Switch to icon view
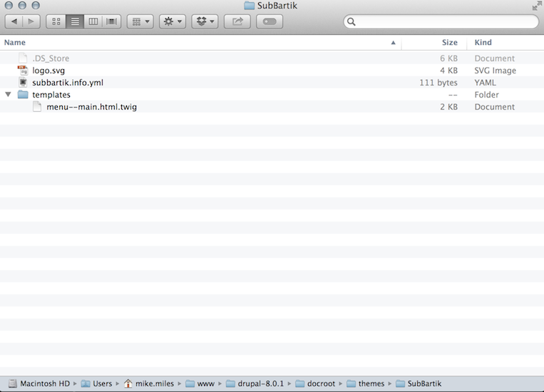This screenshot has height=392, width=544. 56,22
